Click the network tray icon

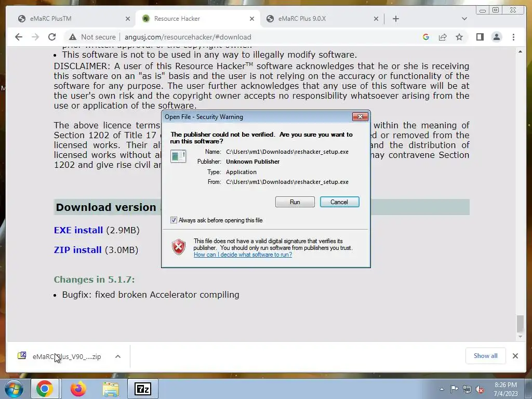467,390
